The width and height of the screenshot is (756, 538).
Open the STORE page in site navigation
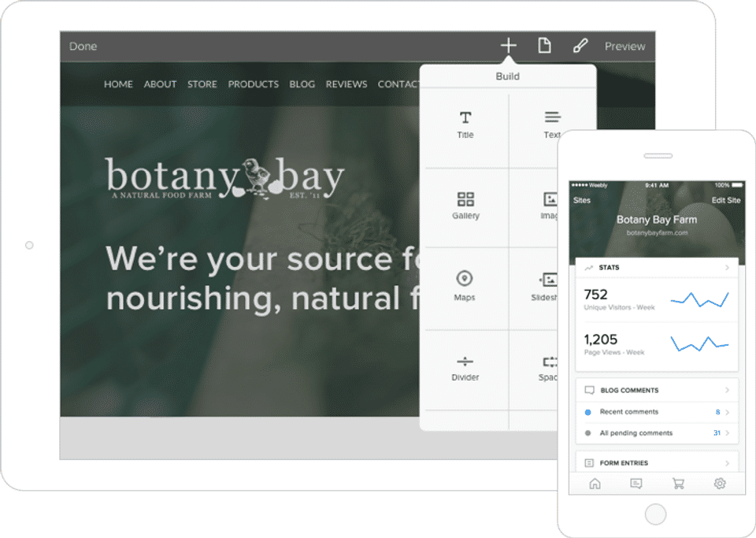click(202, 83)
